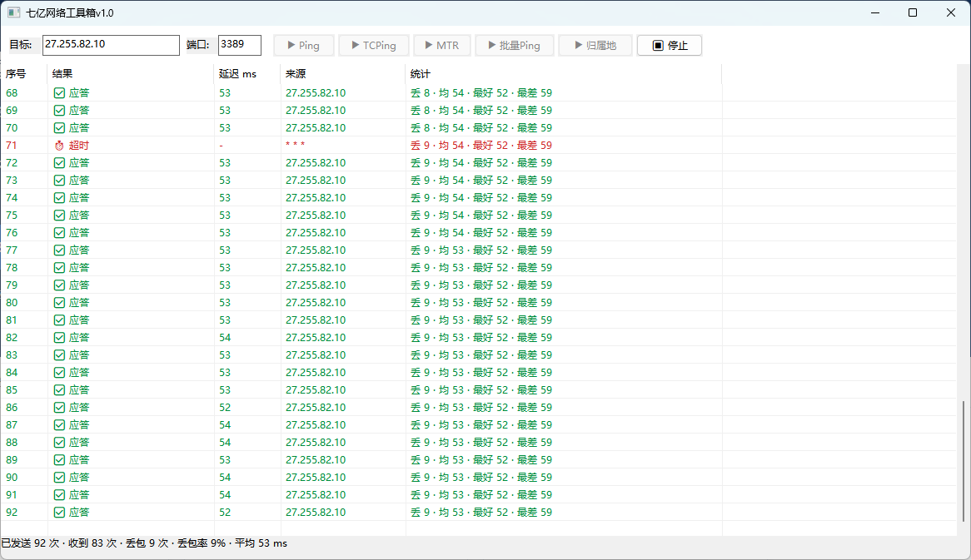Screen dimensions: 971x560
Task: Focus the 目标 target address field
Action: point(111,45)
